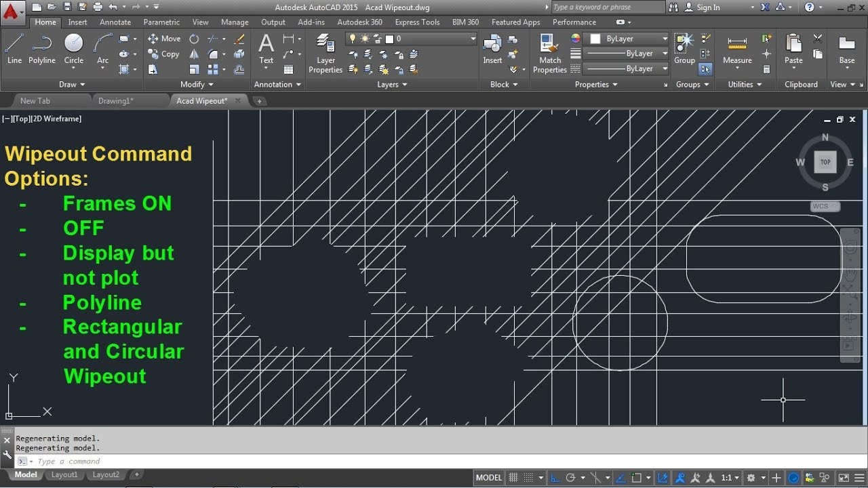Open a new drawing tab with plus
The width and height of the screenshot is (868, 488).
coord(259,101)
